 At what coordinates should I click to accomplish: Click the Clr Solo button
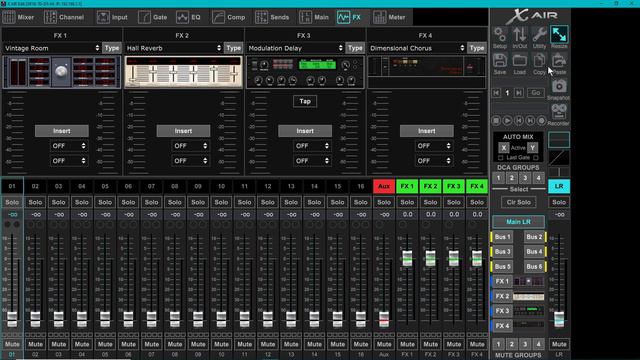click(x=518, y=202)
